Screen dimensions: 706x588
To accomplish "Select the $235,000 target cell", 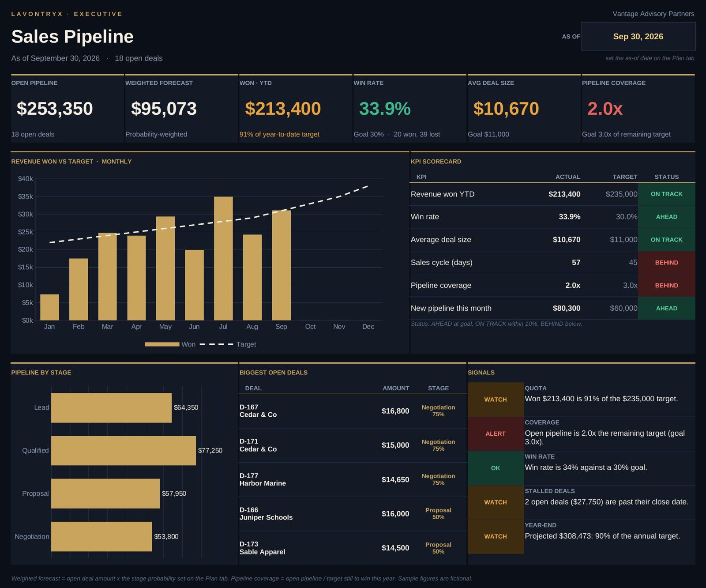I will pyautogui.click(x=621, y=194).
